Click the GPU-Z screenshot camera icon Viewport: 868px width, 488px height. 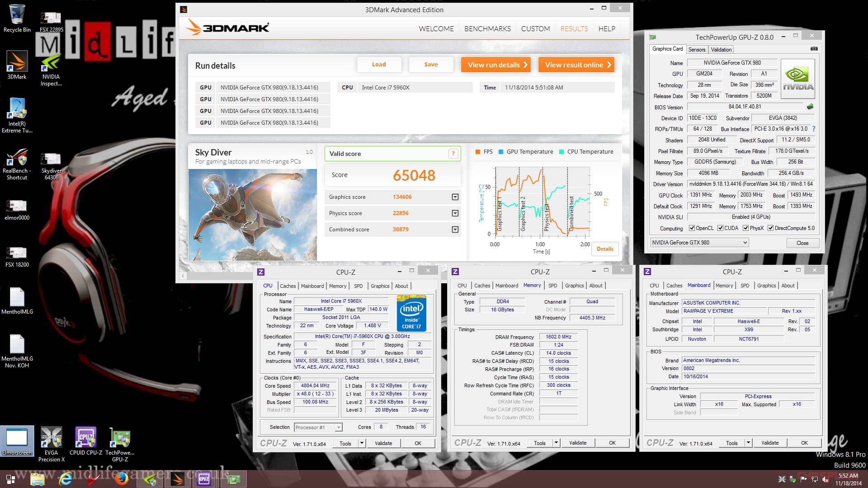[814, 49]
